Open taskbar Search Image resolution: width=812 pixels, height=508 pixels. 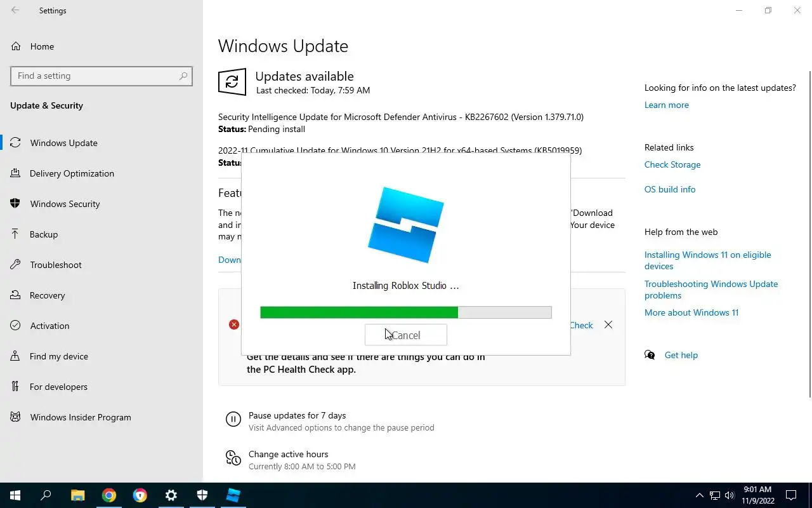click(x=46, y=495)
